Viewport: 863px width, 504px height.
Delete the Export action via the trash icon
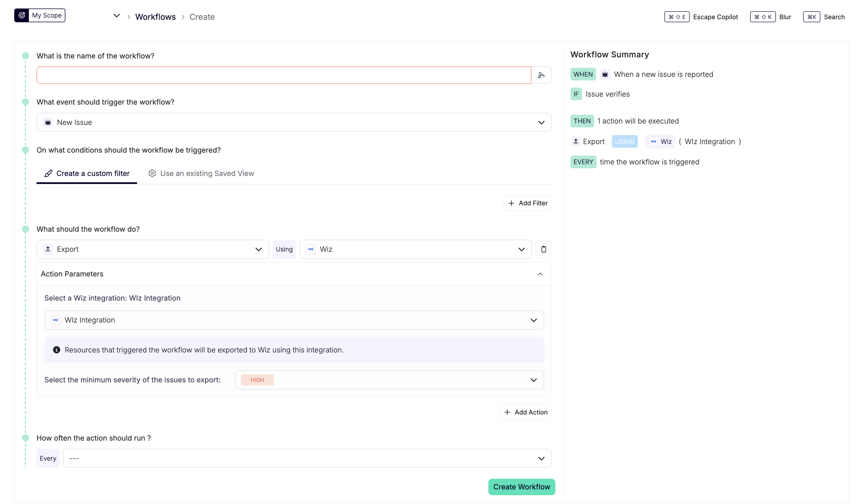pos(543,249)
